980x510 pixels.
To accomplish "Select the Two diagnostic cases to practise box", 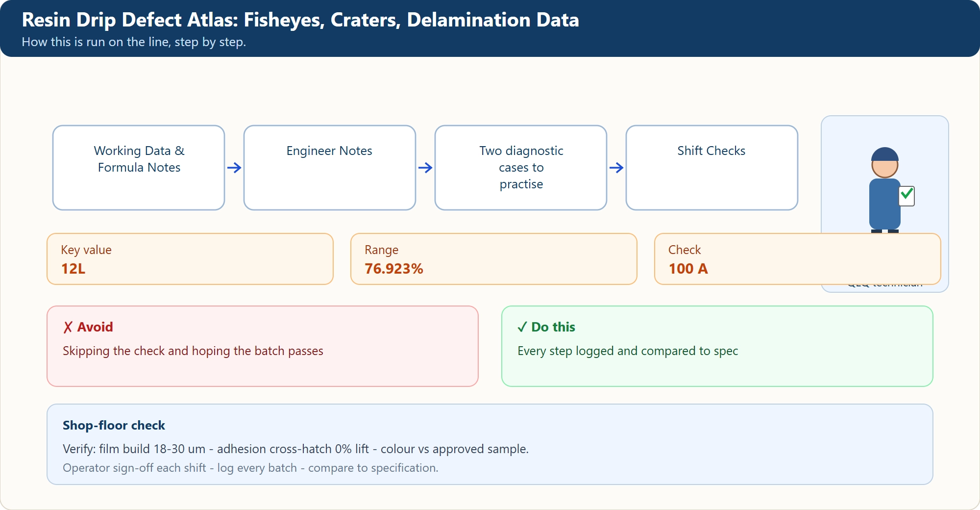I will [x=521, y=168].
